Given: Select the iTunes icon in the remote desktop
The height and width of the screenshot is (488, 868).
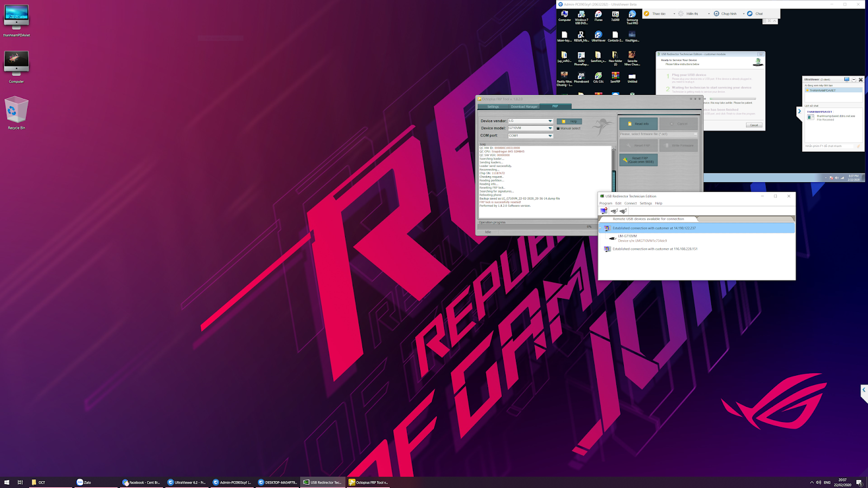Looking at the screenshot, I should click(598, 16).
